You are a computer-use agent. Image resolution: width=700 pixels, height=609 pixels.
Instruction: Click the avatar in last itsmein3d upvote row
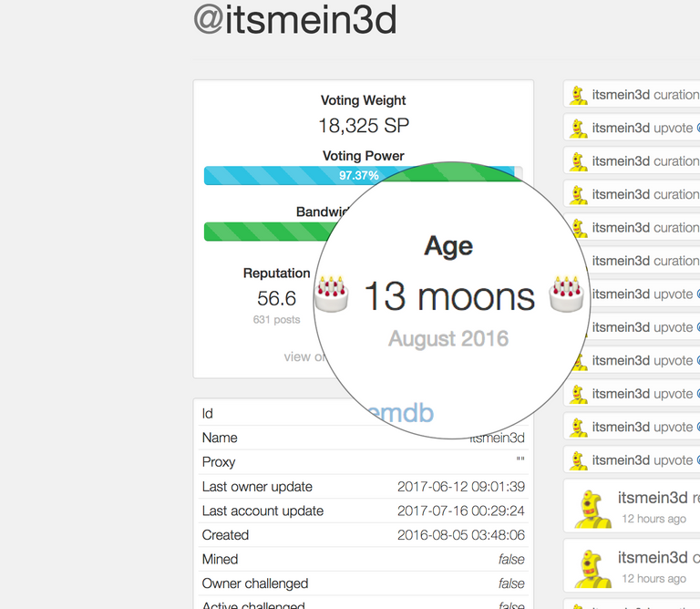(578, 460)
